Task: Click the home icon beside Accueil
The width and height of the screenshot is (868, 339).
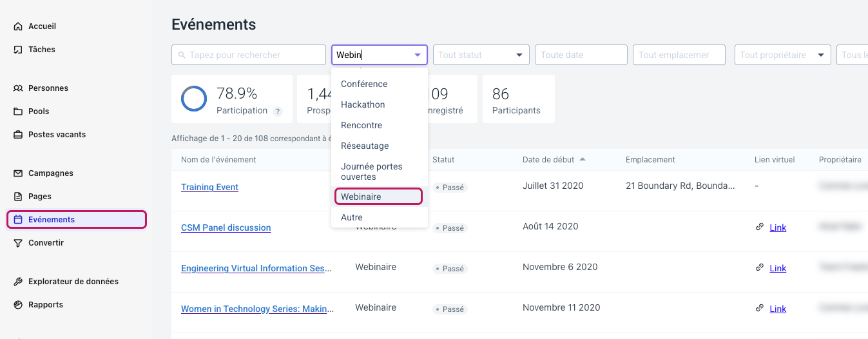Action: [x=18, y=26]
